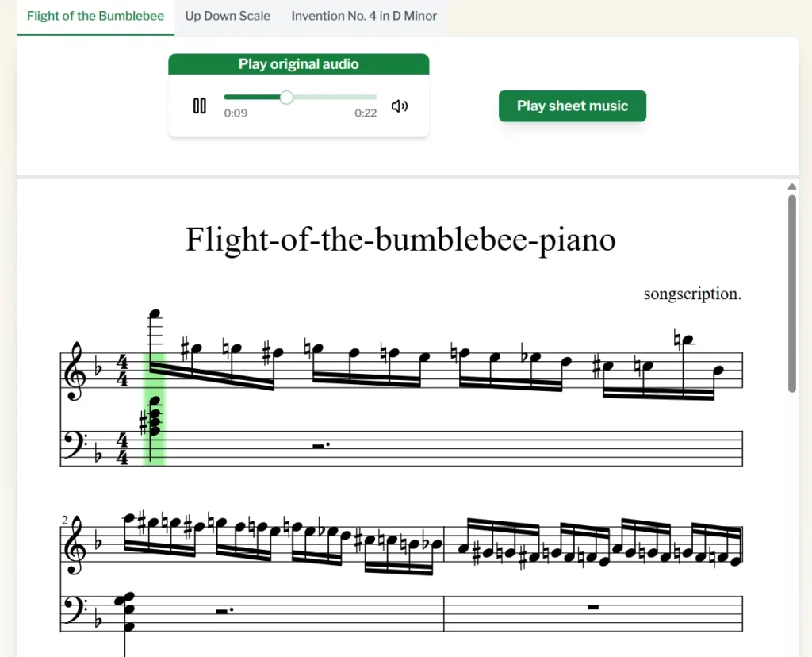
Task: Open the Invention No. 4 in D Minor tab
Action: tap(364, 16)
